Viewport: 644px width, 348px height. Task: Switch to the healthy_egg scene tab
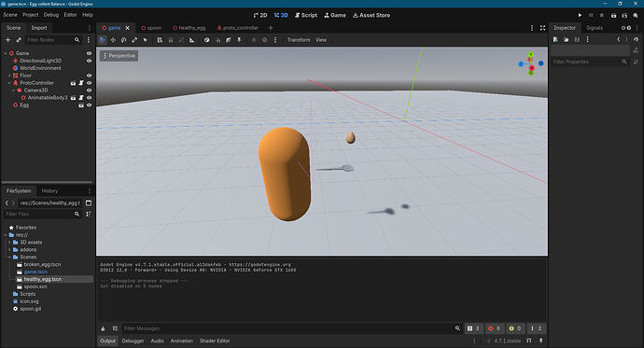coord(189,28)
